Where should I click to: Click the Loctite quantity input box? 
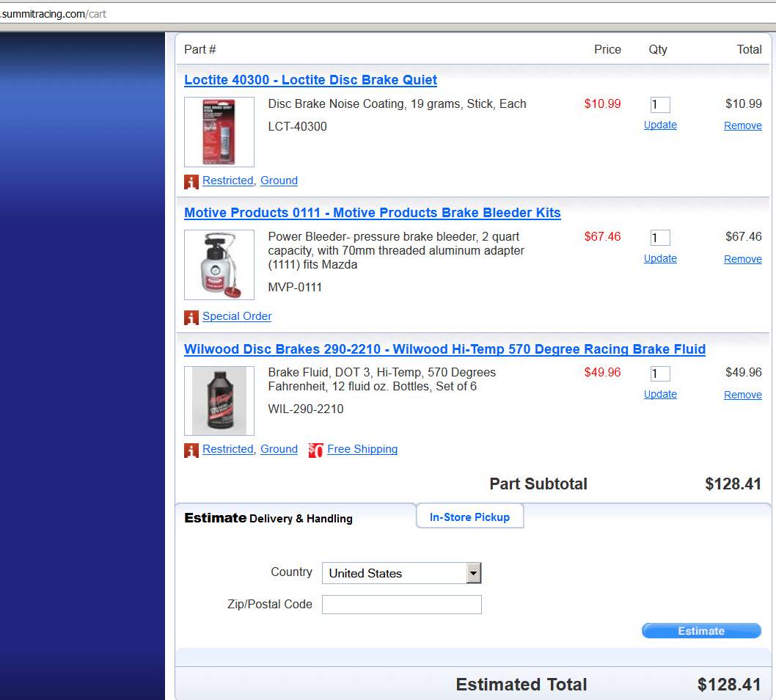coord(659,105)
